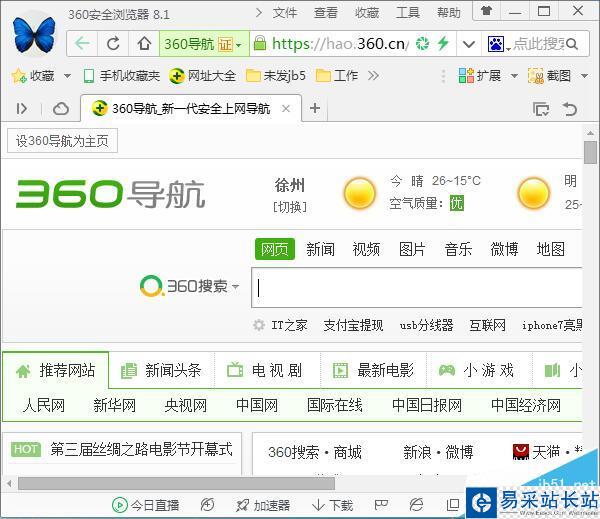The height and width of the screenshot is (519, 600).
Task: Switch to the 新闻 search tab
Action: pos(320,249)
